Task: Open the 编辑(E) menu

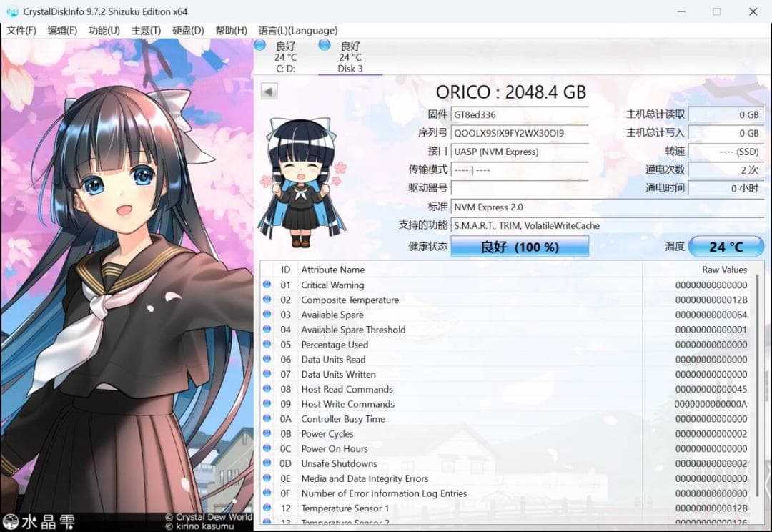Action: 62,31
